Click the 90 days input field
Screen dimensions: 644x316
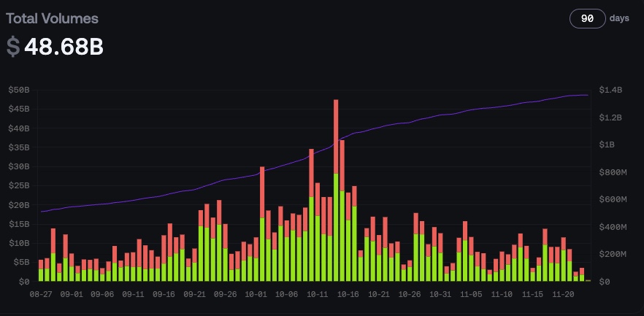pos(587,19)
